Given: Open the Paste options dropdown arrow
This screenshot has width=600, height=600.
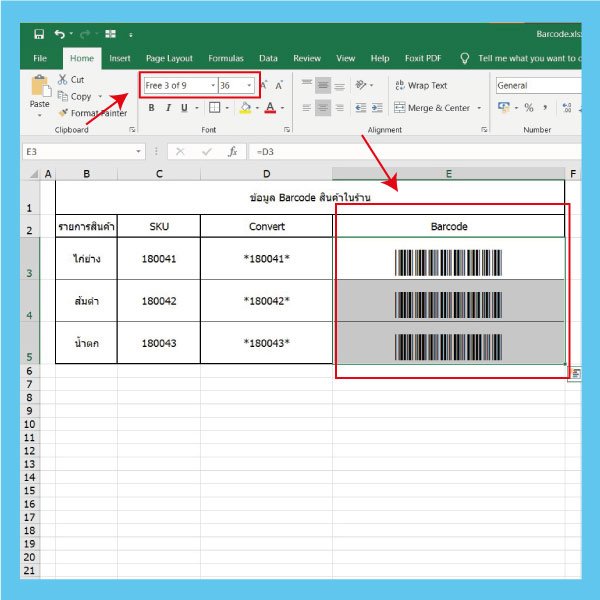Looking at the screenshot, I should (40, 115).
